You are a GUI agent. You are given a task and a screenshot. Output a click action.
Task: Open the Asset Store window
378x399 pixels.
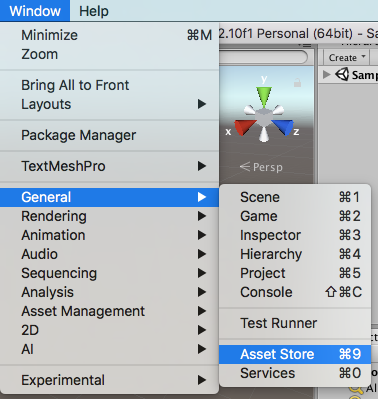(295, 354)
